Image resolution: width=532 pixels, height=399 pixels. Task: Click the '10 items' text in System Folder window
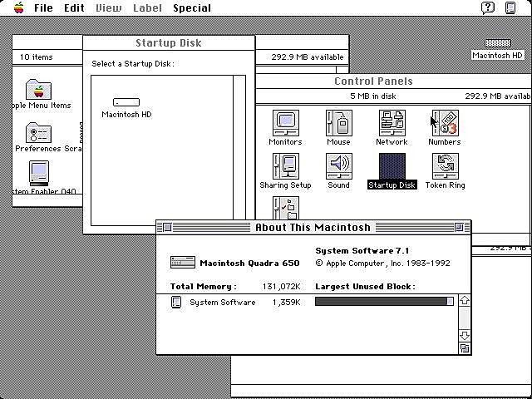coord(37,57)
